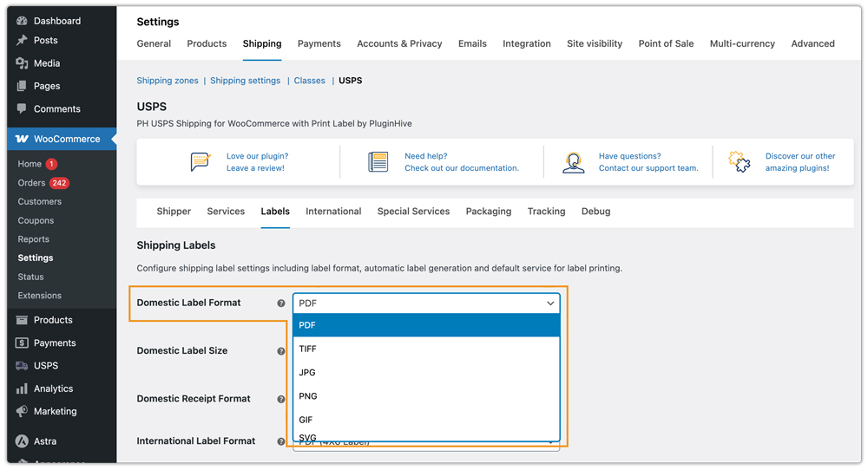Click Contact our support team link
868x470 pixels.
tap(648, 168)
